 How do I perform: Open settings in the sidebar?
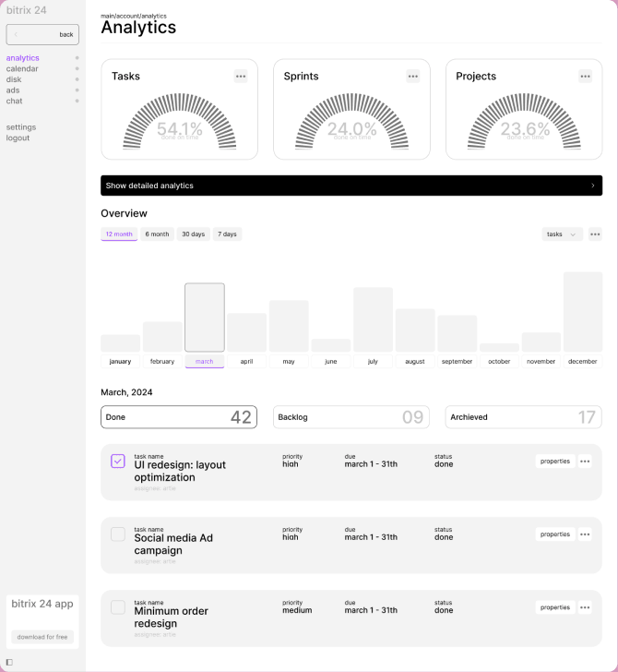[21, 127]
